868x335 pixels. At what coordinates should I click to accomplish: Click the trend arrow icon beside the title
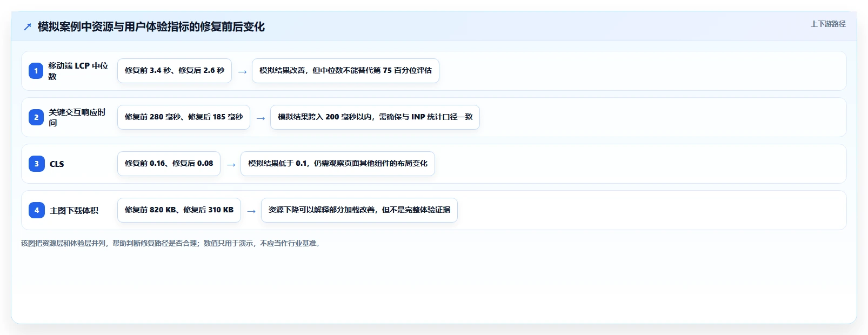point(28,27)
